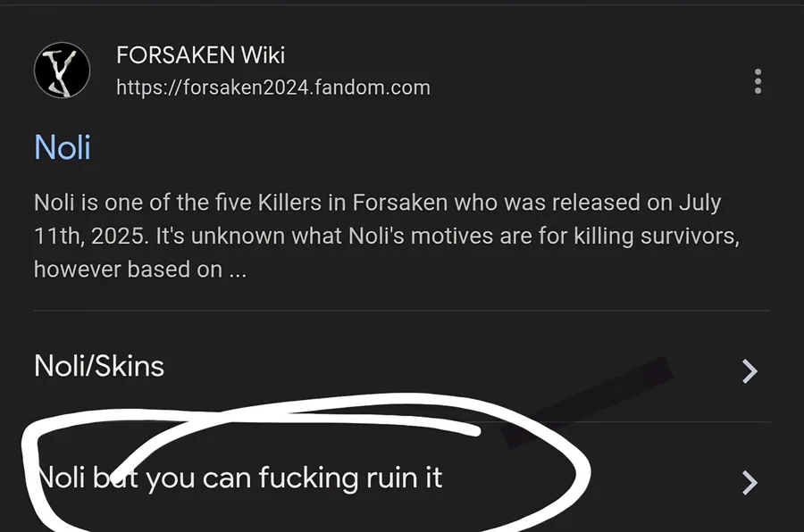Open the three-dot more options menu

(x=758, y=81)
